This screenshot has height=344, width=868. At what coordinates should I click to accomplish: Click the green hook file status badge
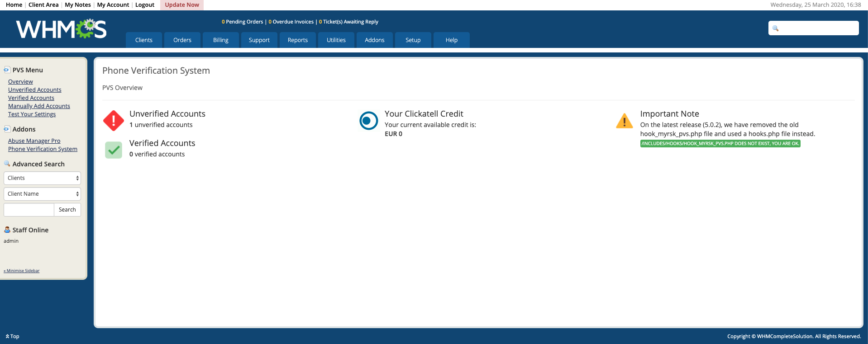[x=720, y=144]
